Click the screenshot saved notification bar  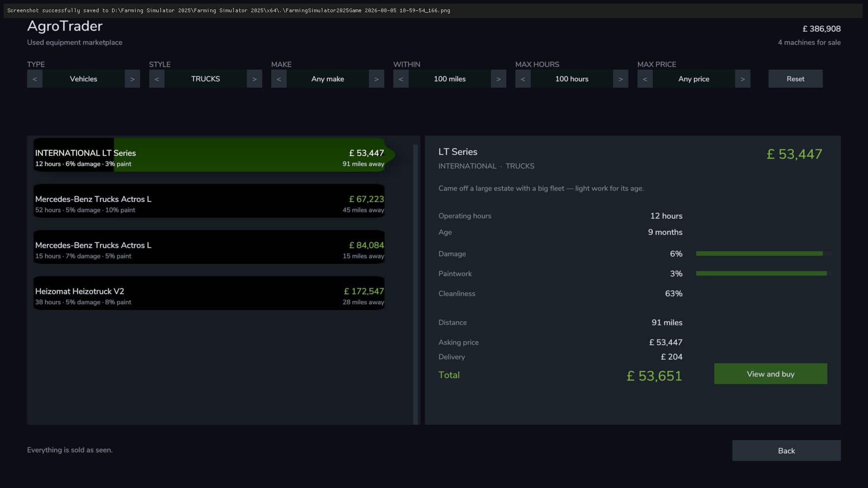(x=433, y=10)
